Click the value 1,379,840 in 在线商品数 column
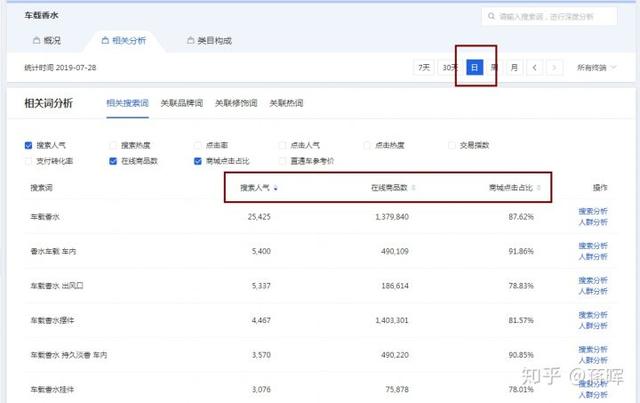The image size is (640, 403). (x=392, y=217)
